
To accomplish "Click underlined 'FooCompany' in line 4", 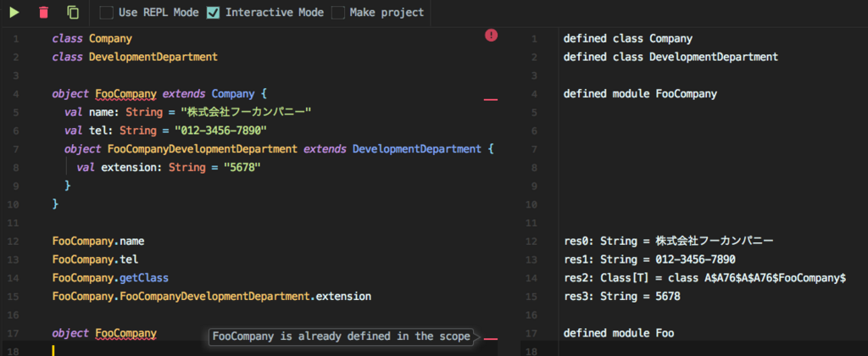I will pyautogui.click(x=126, y=93).
